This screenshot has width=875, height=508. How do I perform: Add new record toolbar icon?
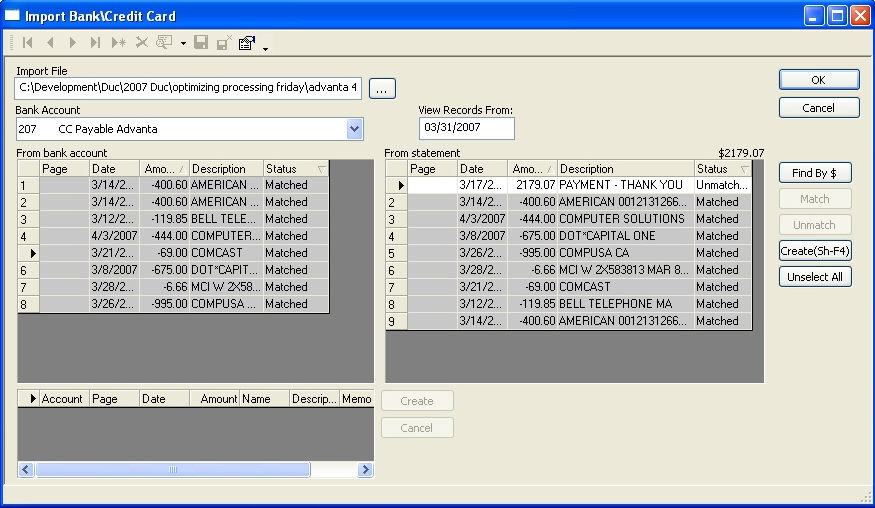tap(118, 42)
